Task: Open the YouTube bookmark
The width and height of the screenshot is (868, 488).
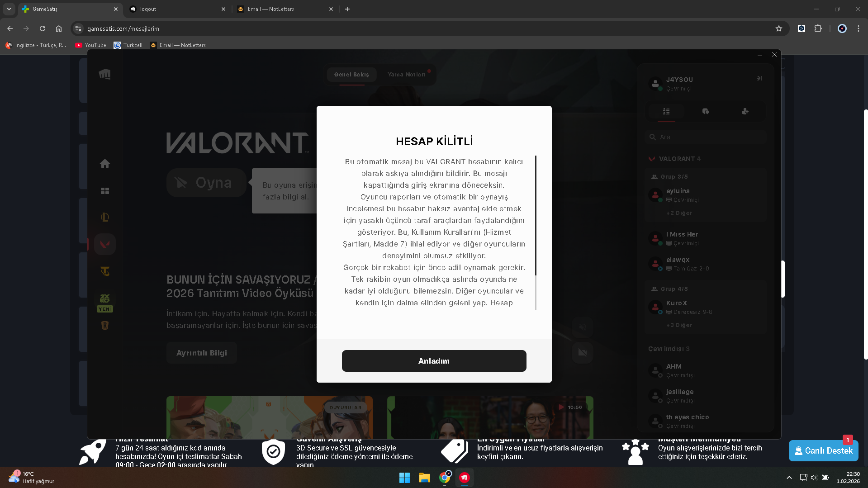Action: (90, 45)
